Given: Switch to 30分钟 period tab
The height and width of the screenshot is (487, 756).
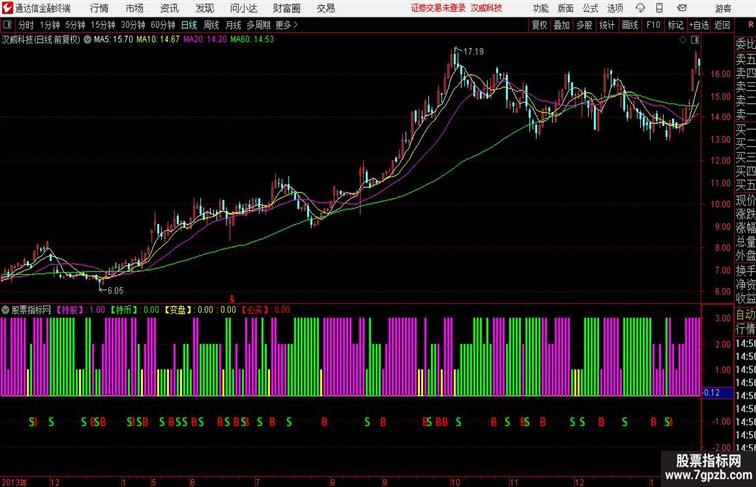Looking at the screenshot, I should coord(133,25).
